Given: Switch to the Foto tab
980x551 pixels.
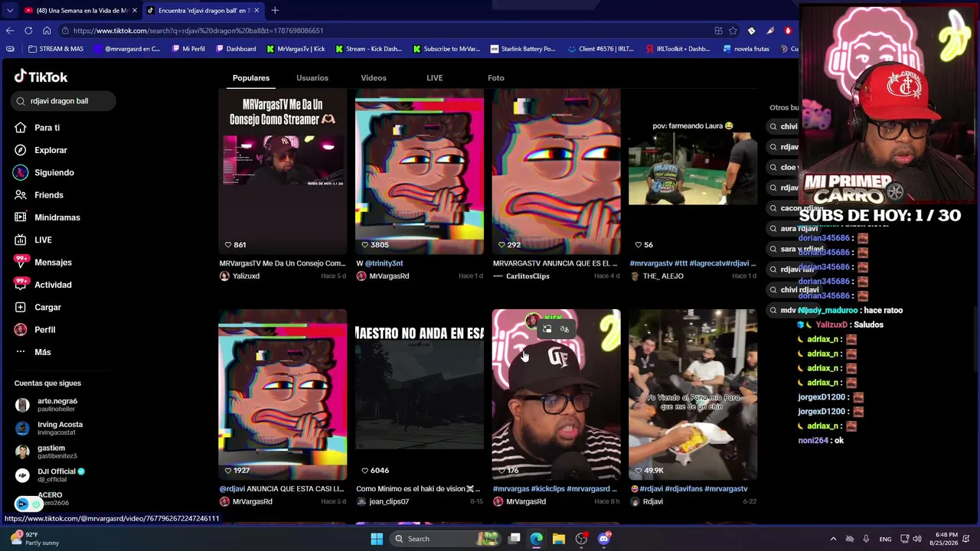Looking at the screenshot, I should [x=496, y=78].
